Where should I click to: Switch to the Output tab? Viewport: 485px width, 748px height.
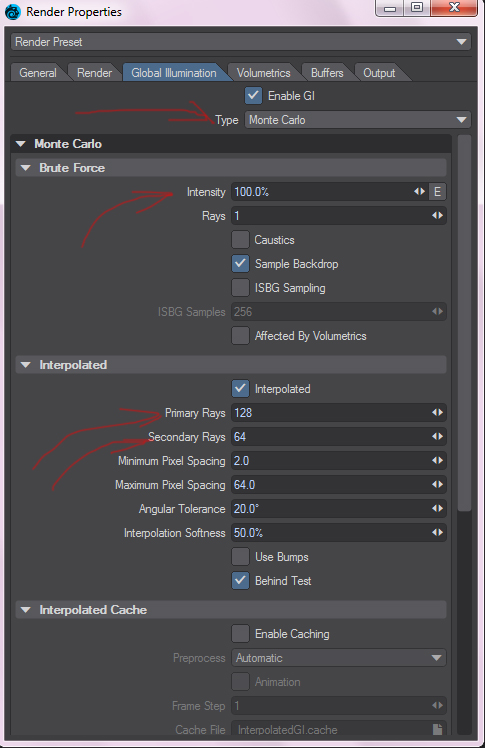click(379, 73)
